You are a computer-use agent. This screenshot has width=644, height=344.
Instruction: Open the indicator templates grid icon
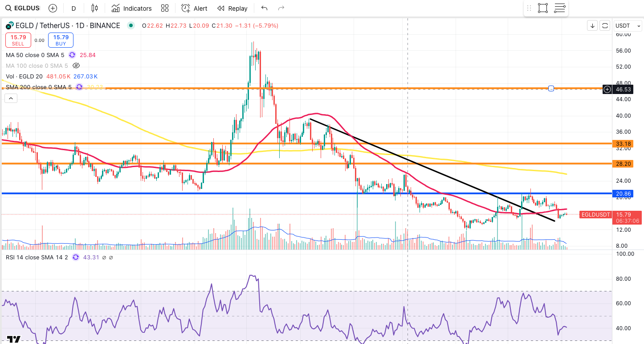pyautogui.click(x=165, y=8)
